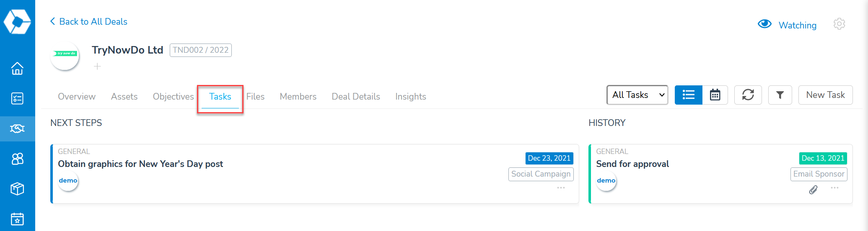Click the TryNowDo company logo thumbnail

click(x=65, y=56)
